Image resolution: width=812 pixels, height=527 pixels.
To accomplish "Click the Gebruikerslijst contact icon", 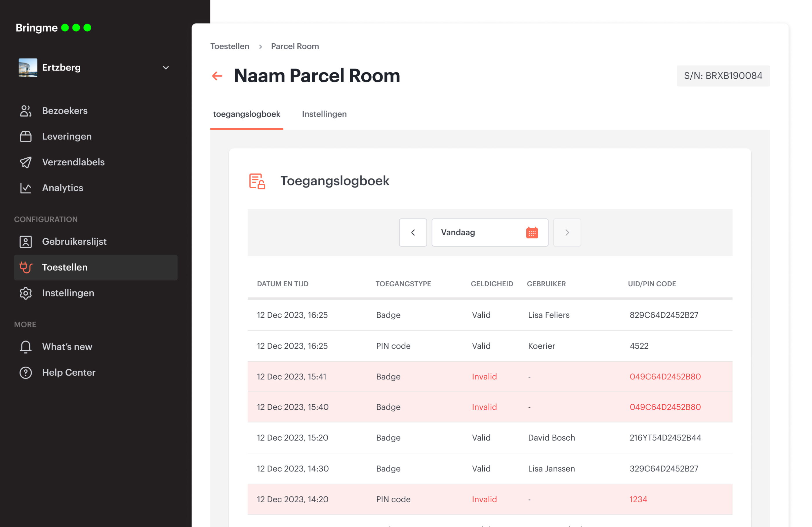I will pyautogui.click(x=26, y=242).
